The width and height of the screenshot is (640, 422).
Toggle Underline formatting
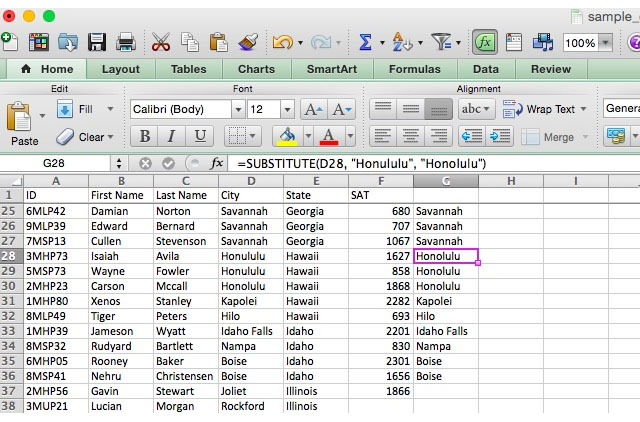(200, 136)
